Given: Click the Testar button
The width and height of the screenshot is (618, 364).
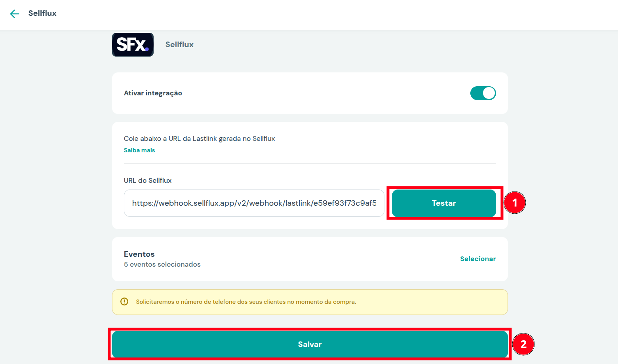Looking at the screenshot, I should click(444, 203).
